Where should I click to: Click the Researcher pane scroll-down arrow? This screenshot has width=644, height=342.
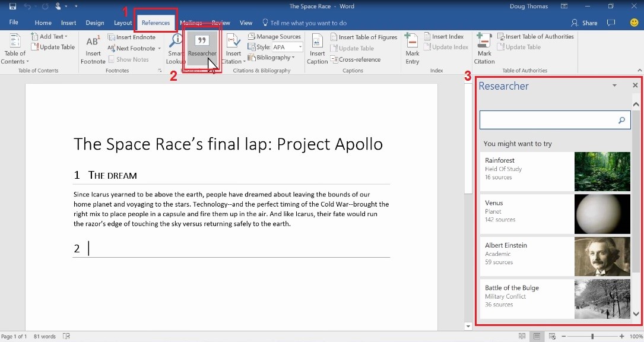(636, 314)
